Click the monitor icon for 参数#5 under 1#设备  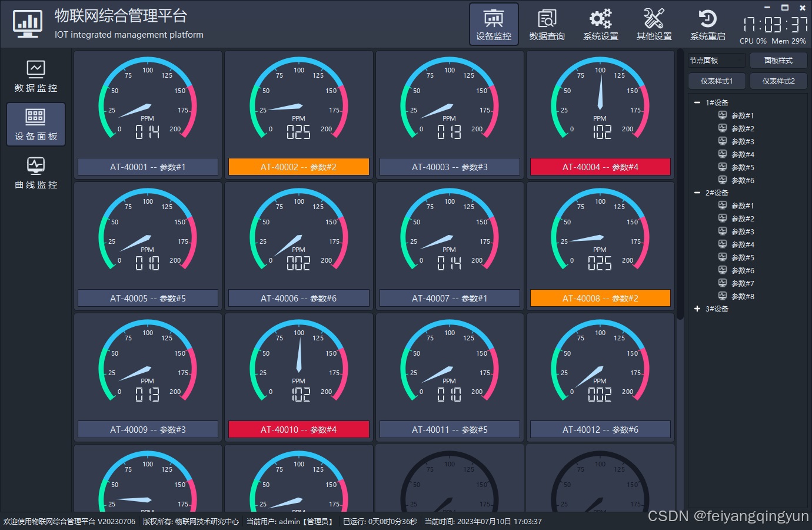coord(723,167)
